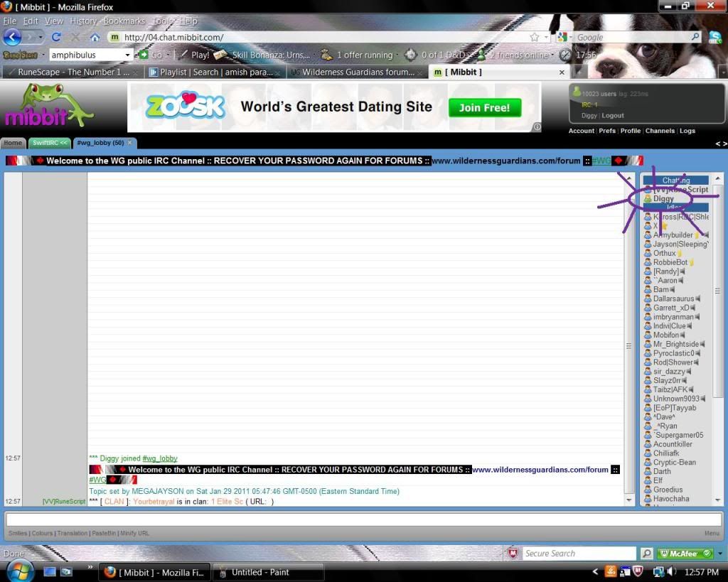
Task: Close the #wg_lobby channel tab
Action: (130, 143)
